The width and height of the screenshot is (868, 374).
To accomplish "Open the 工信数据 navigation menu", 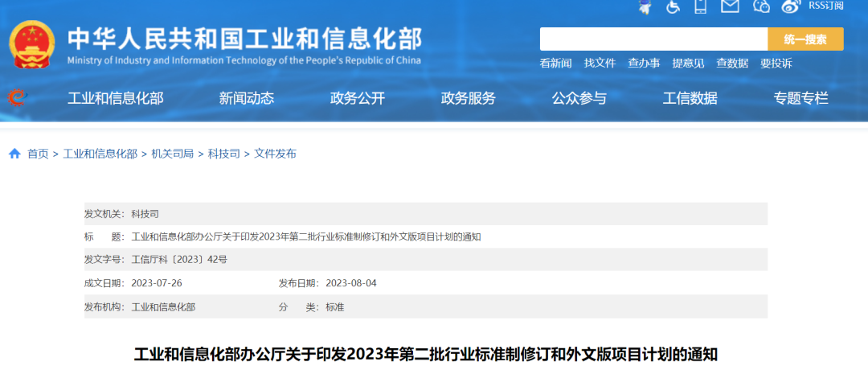I will [690, 99].
